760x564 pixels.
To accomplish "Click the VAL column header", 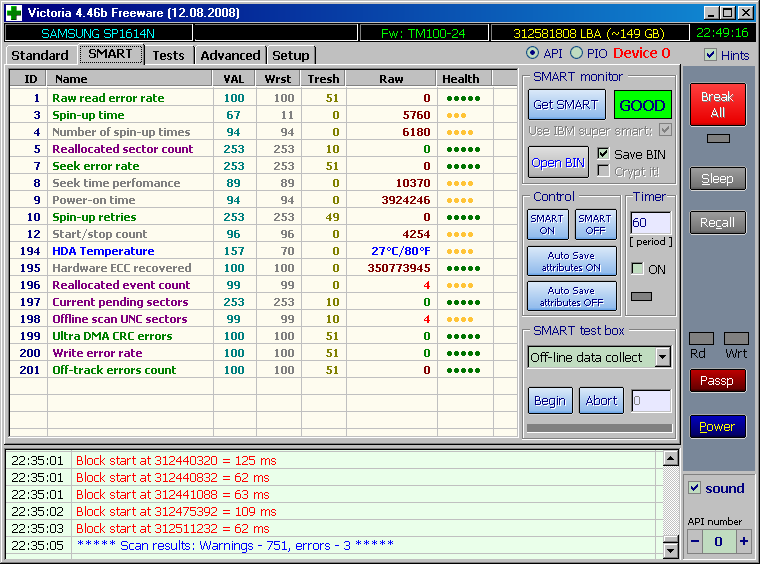I will (234, 78).
